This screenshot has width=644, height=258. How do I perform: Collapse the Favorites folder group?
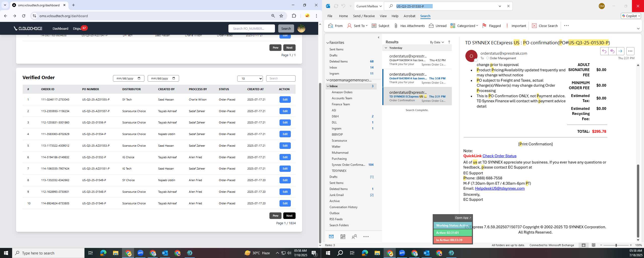[328, 43]
